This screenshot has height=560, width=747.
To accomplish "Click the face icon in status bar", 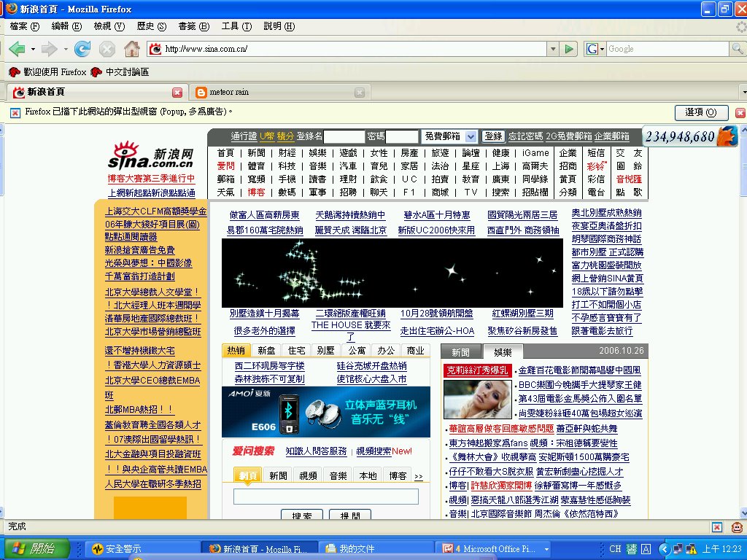I will coord(737,526).
